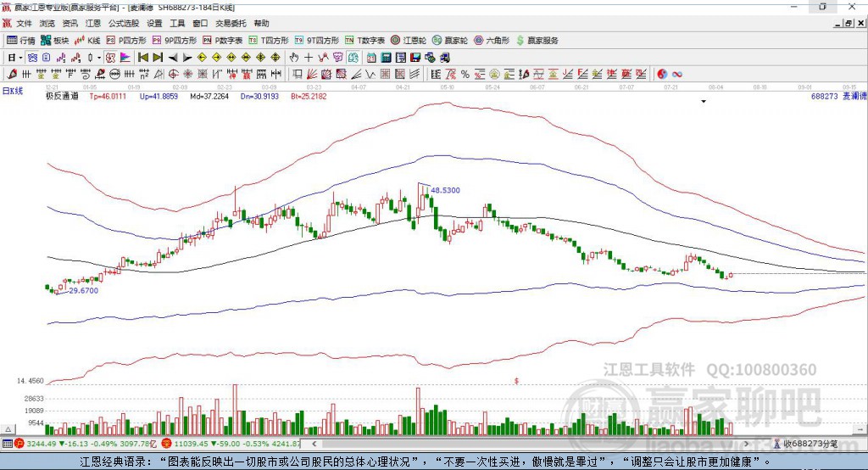Click the 29.6700 low price label
The height and width of the screenshot is (470, 868).
click(x=84, y=290)
